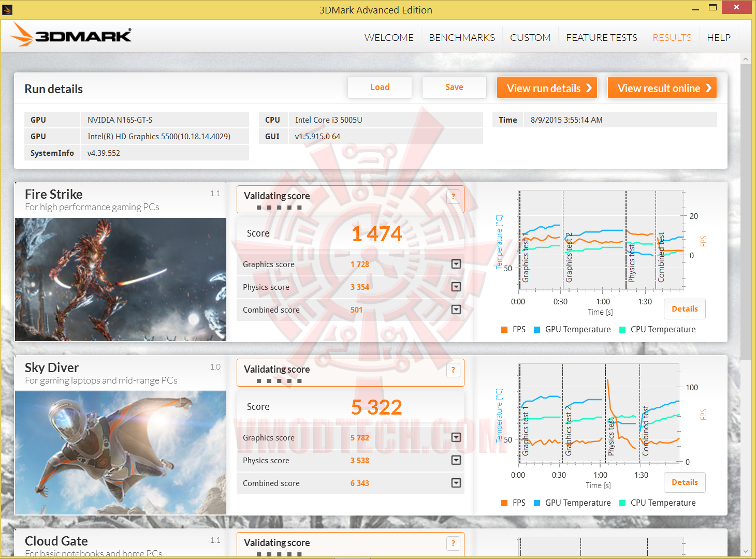Click the Load button

380,87
